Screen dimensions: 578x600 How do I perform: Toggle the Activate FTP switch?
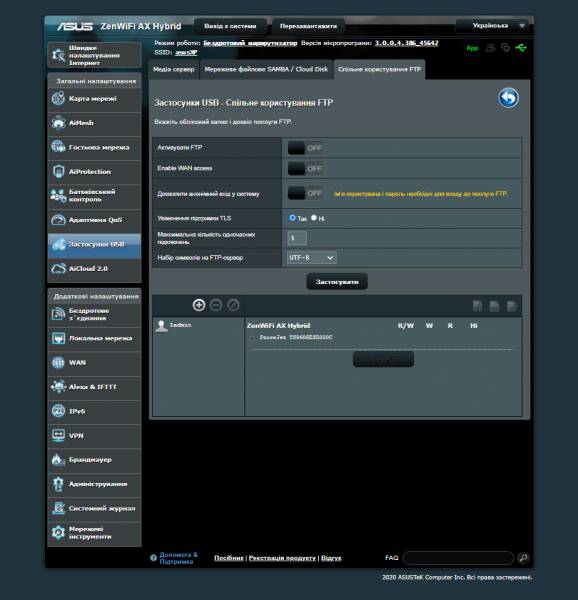[x=305, y=148]
